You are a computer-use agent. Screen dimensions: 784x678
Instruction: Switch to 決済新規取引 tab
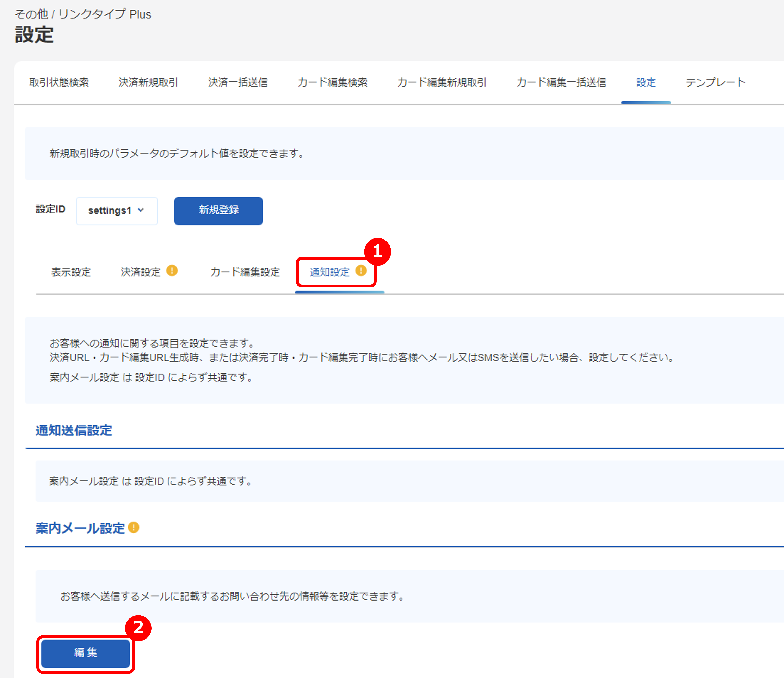pyautogui.click(x=148, y=82)
